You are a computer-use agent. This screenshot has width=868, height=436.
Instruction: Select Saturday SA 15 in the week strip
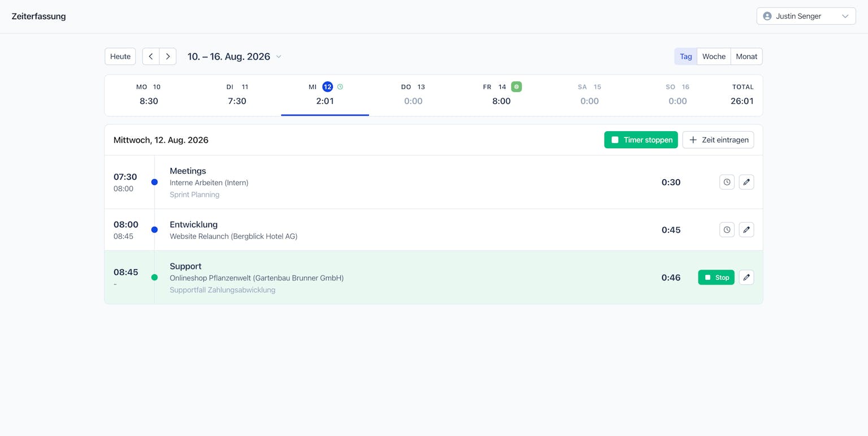(589, 94)
